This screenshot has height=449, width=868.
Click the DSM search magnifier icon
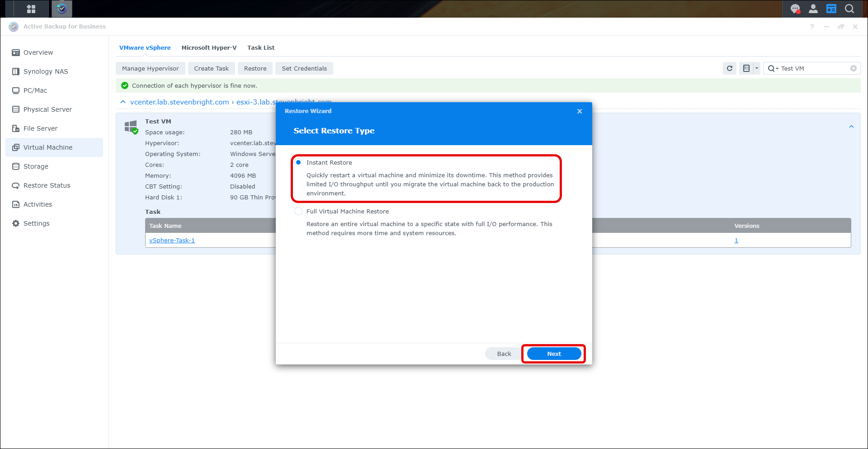[849, 9]
